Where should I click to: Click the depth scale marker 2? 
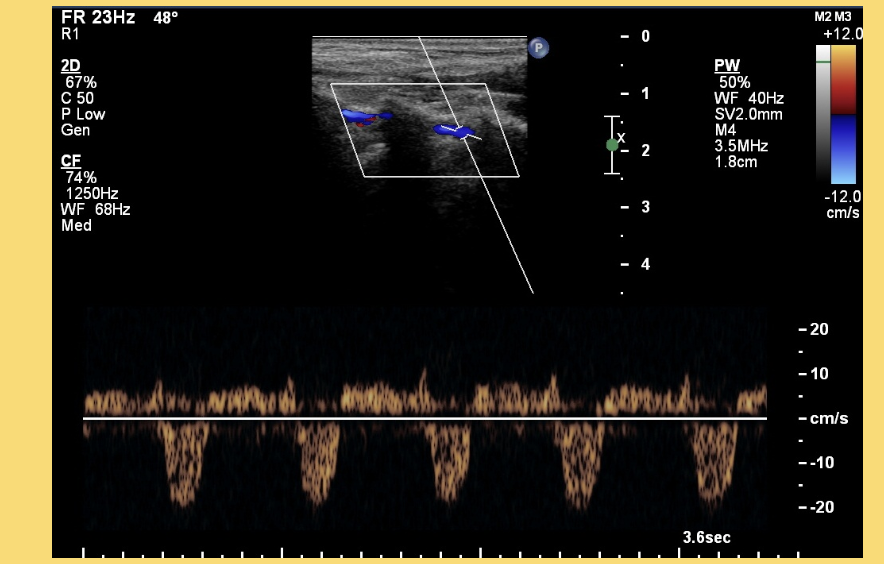click(x=645, y=151)
